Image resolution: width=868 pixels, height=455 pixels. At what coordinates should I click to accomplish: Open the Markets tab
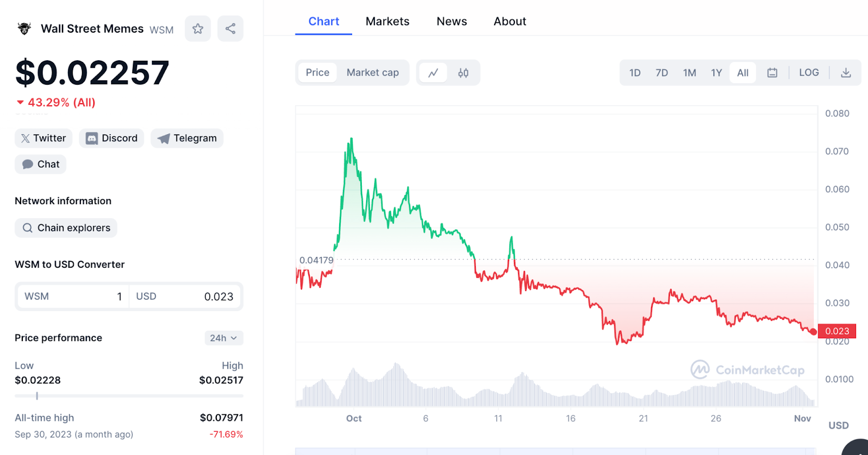pyautogui.click(x=387, y=22)
